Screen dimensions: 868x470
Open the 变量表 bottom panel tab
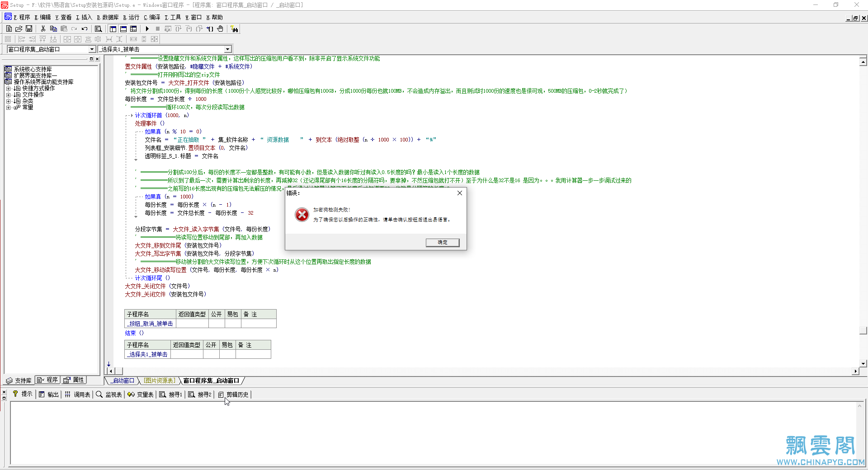pyautogui.click(x=141, y=395)
